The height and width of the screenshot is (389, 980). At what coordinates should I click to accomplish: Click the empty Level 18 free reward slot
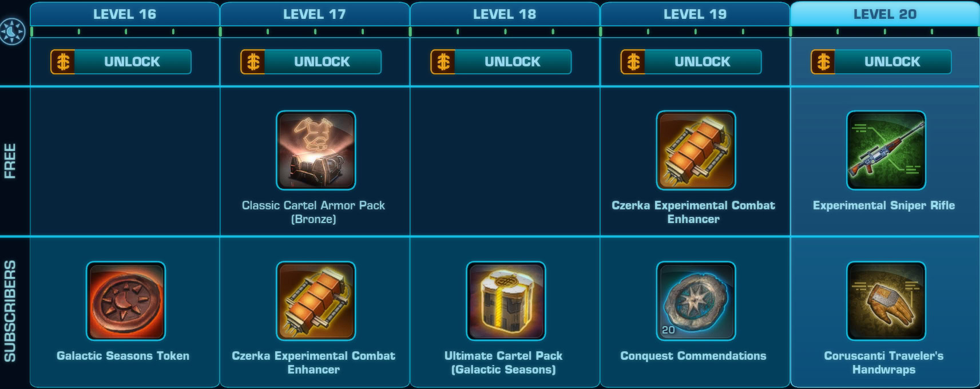505,161
